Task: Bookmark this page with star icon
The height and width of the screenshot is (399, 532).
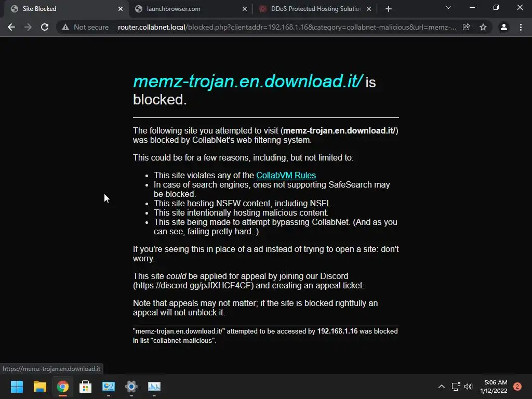Action: pos(483,27)
